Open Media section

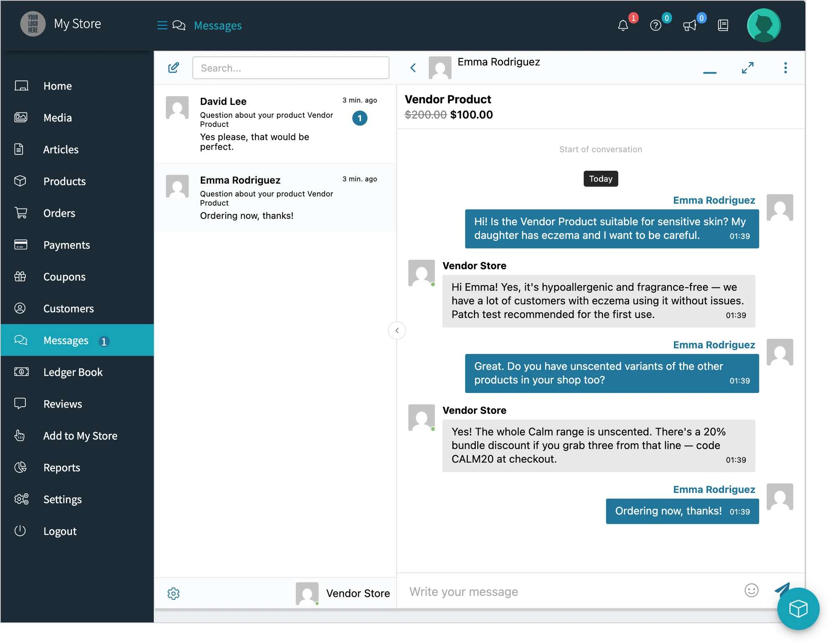(x=77, y=118)
